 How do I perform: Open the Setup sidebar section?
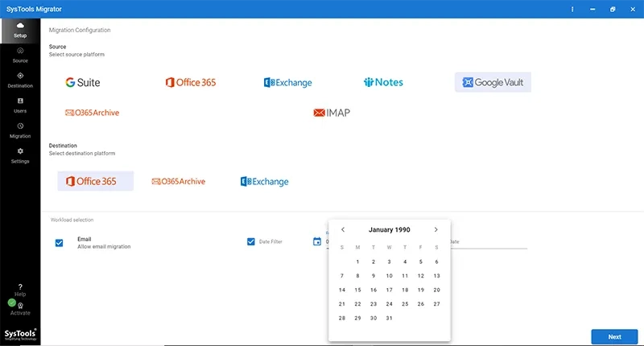pyautogui.click(x=20, y=31)
